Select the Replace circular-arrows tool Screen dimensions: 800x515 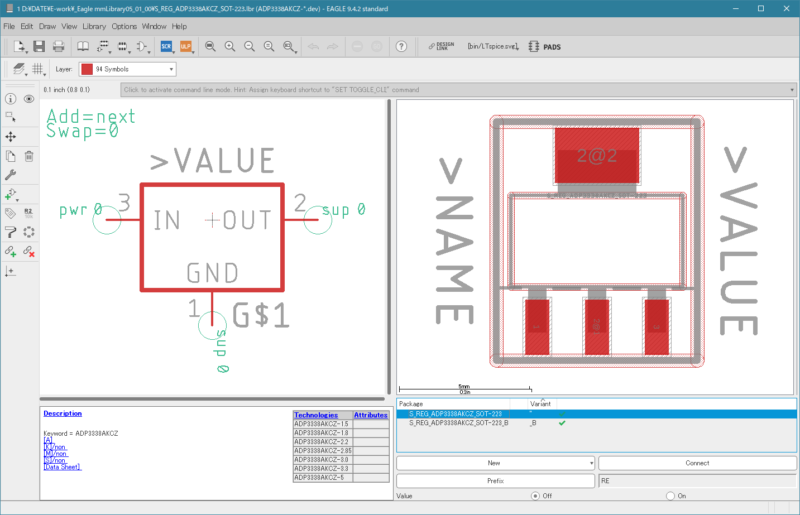[29, 232]
